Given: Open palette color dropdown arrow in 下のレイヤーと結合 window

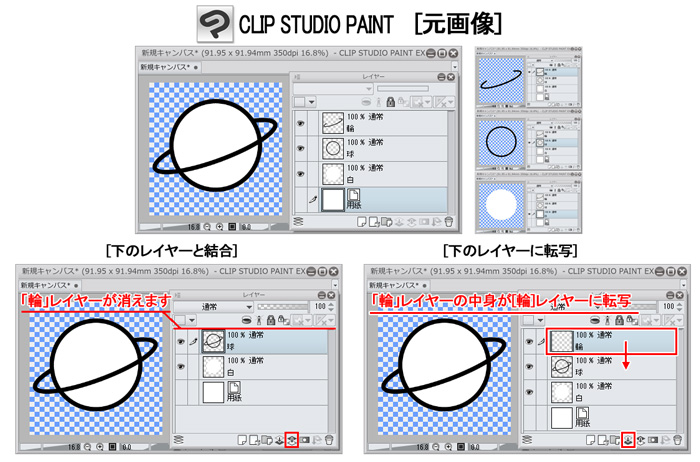Looking at the screenshot, I should point(192,320).
